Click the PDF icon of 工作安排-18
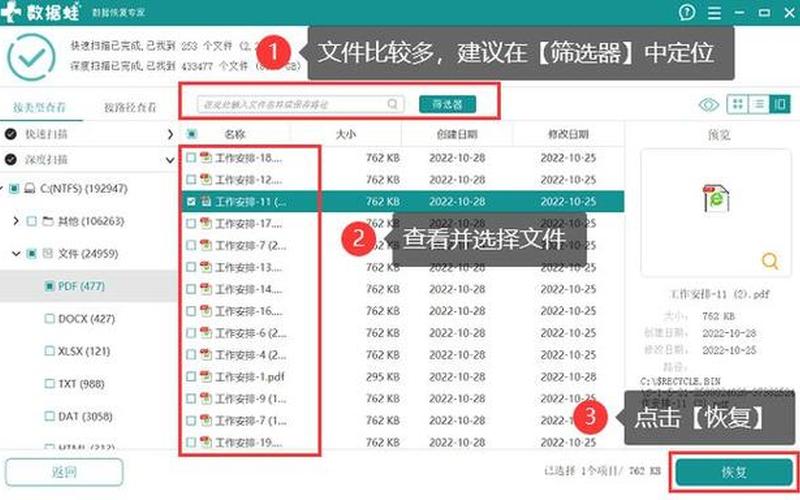 click(x=206, y=158)
